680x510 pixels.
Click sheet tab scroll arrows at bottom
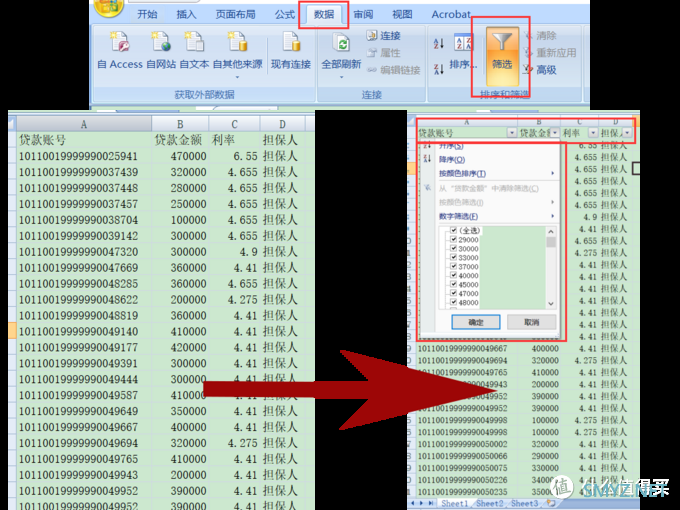[x=422, y=503]
